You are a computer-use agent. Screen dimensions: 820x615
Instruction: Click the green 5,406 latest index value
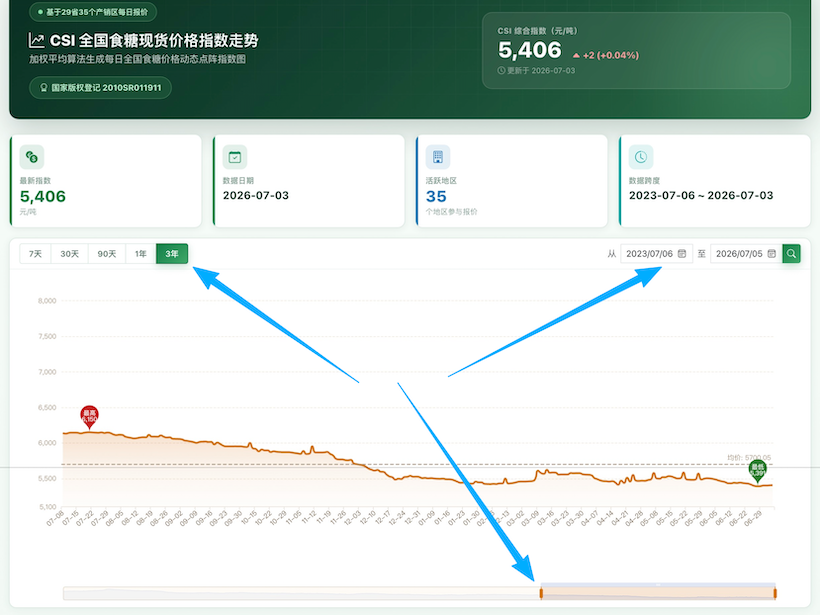(43, 196)
